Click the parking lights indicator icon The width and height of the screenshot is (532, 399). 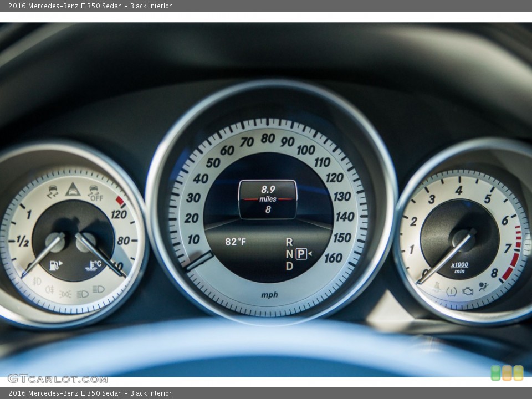tap(65, 294)
